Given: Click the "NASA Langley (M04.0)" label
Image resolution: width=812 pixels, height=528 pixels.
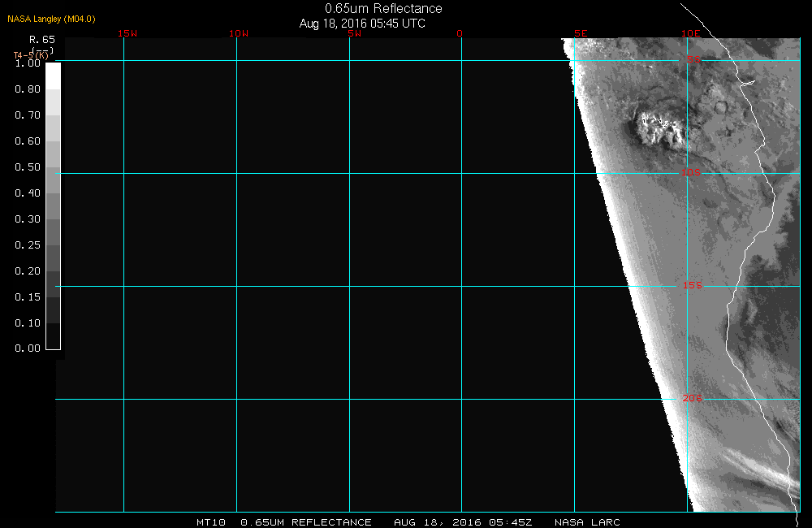Looking at the screenshot, I should coord(51,19).
